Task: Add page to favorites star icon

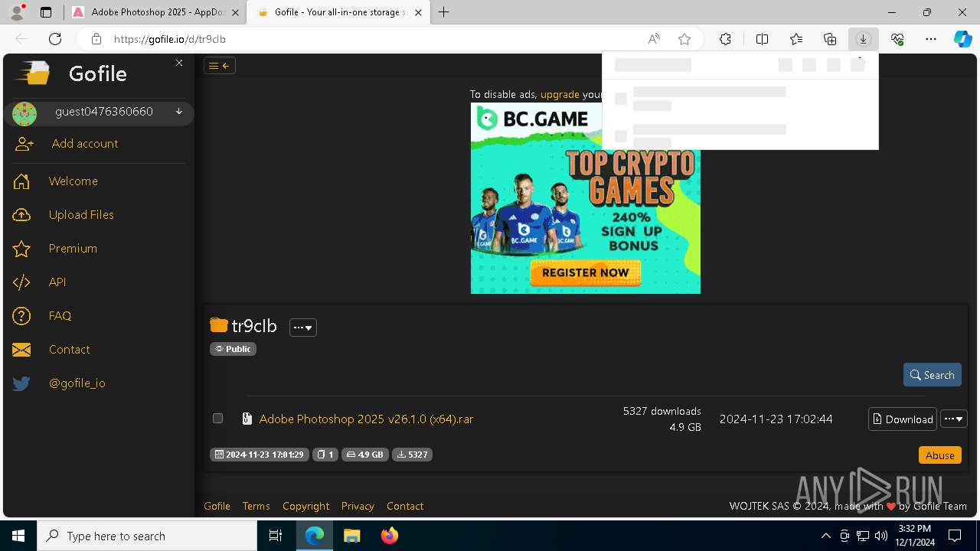Action: point(684,39)
